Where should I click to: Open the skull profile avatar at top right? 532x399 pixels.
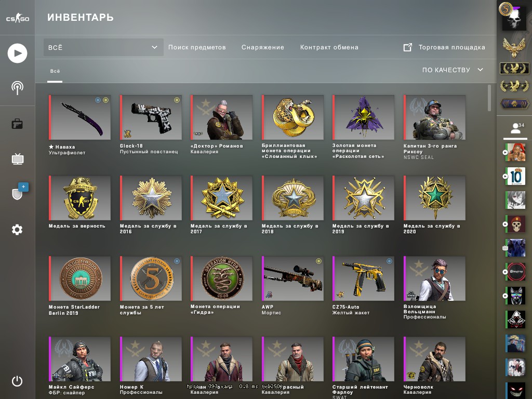[x=514, y=17]
